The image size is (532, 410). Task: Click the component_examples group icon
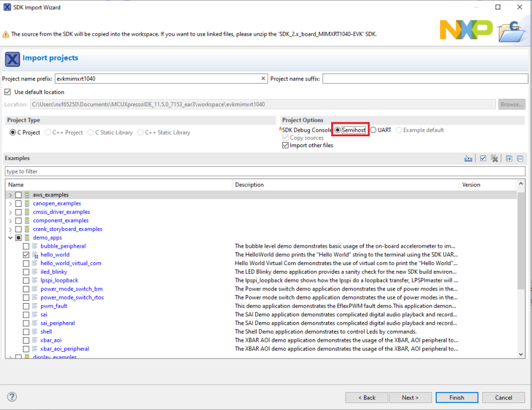27,221
